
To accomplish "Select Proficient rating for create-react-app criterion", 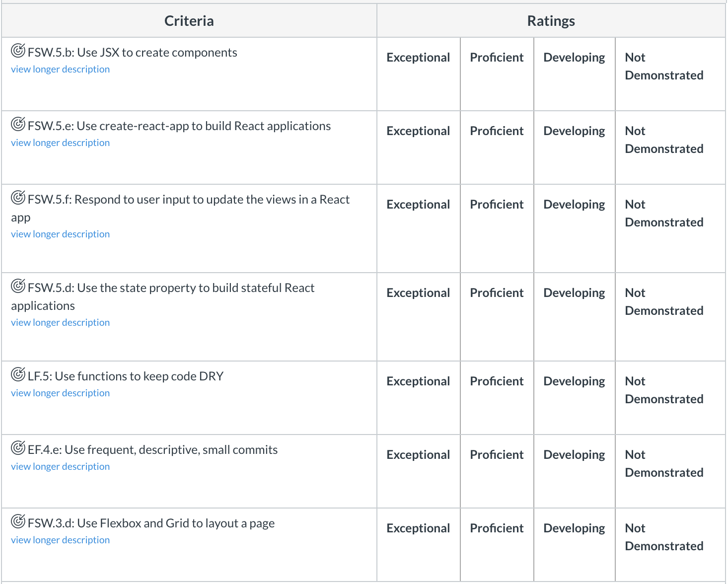I will tap(497, 131).
